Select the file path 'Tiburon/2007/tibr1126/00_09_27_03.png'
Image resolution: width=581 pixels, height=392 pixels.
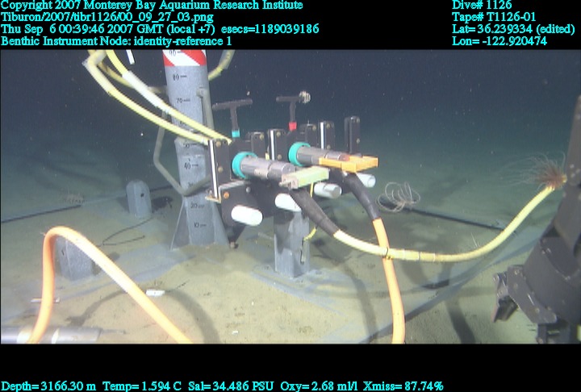pos(107,17)
